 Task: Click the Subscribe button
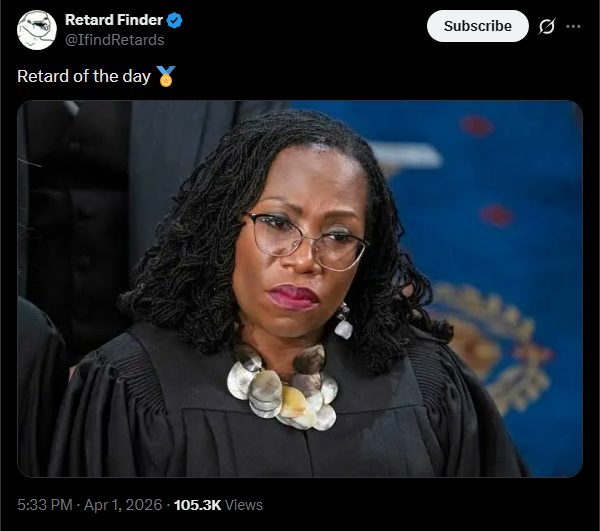click(x=477, y=26)
